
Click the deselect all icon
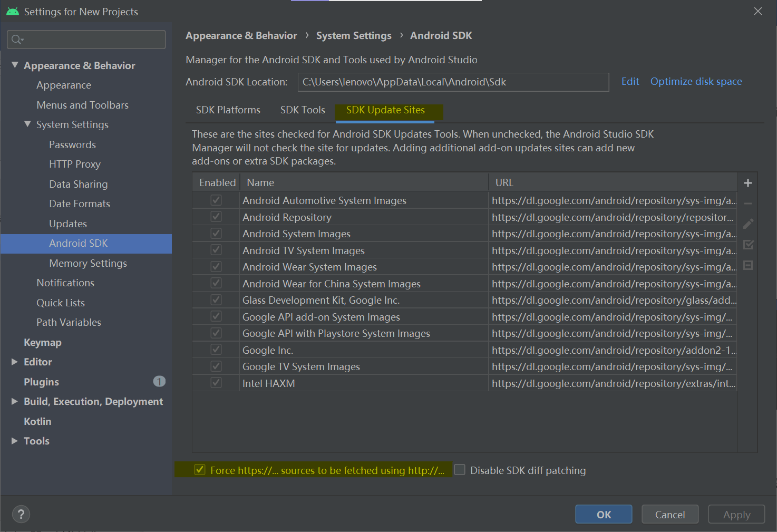pos(748,265)
